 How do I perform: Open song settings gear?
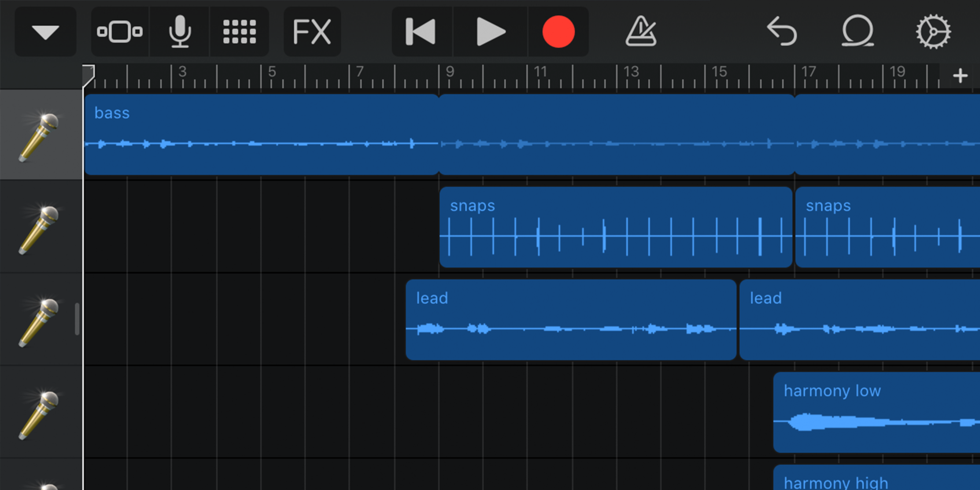(x=933, y=32)
